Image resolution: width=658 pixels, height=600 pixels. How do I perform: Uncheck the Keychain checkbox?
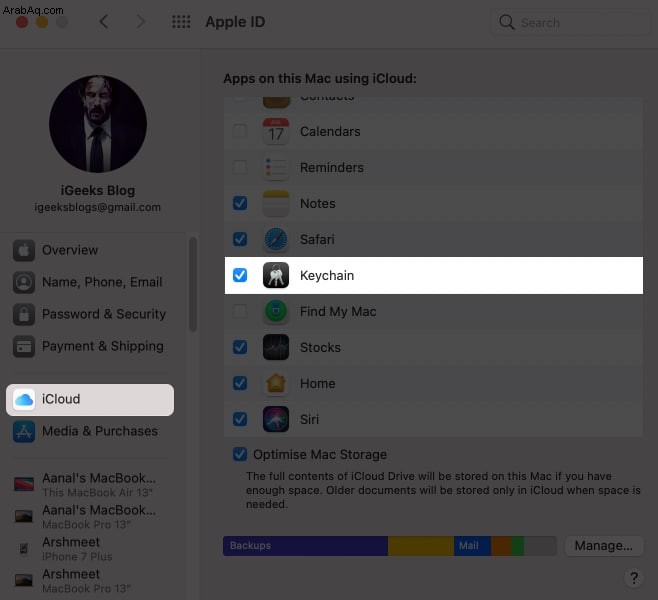(x=240, y=275)
